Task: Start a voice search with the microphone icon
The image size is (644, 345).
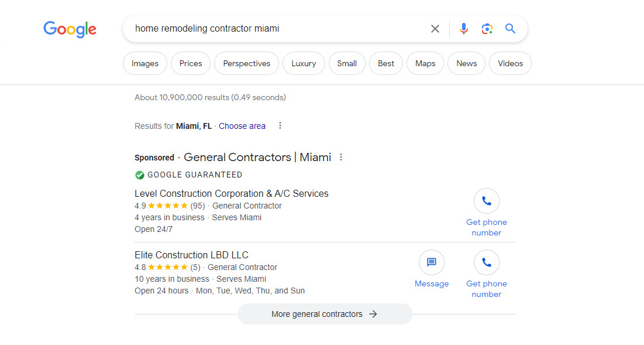Action: tap(463, 28)
